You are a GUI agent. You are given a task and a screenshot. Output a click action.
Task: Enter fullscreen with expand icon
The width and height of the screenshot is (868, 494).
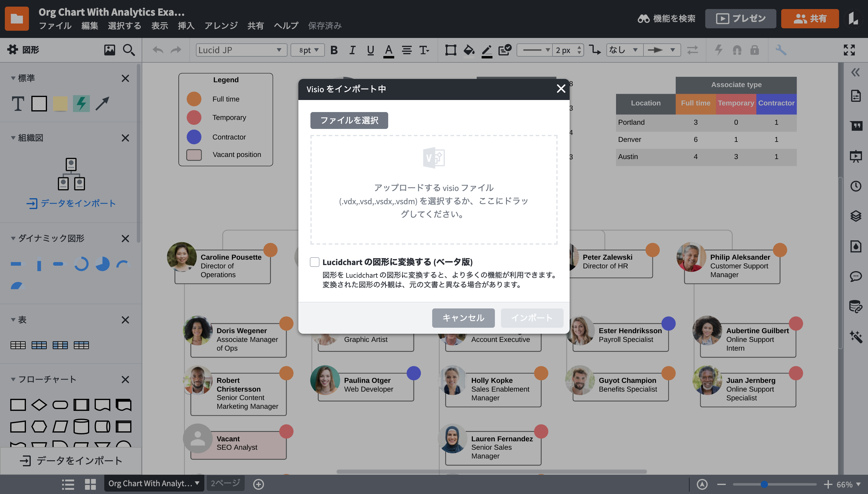tap(849, 50)
